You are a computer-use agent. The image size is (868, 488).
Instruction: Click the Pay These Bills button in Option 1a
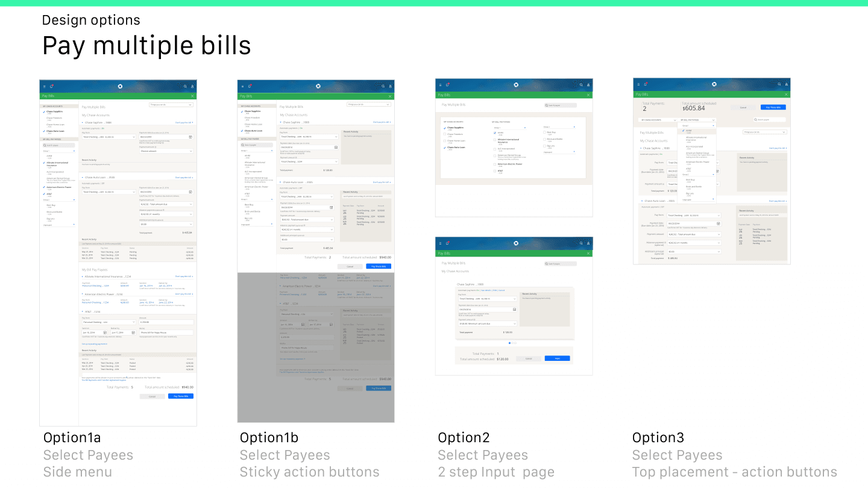click(181, 396)
